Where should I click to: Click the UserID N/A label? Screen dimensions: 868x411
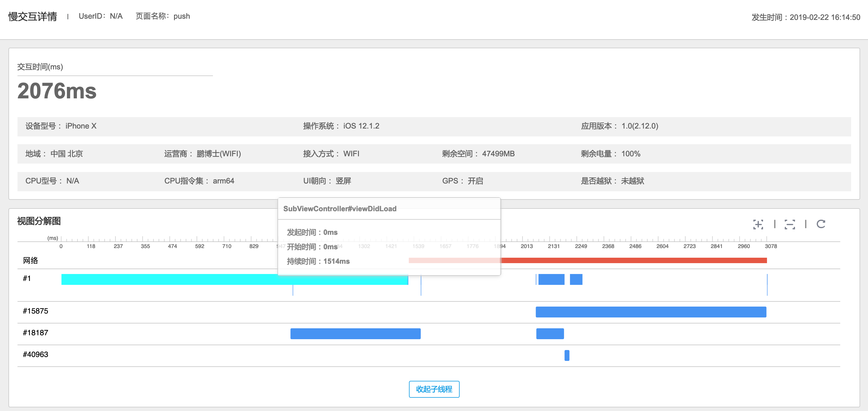100,16
